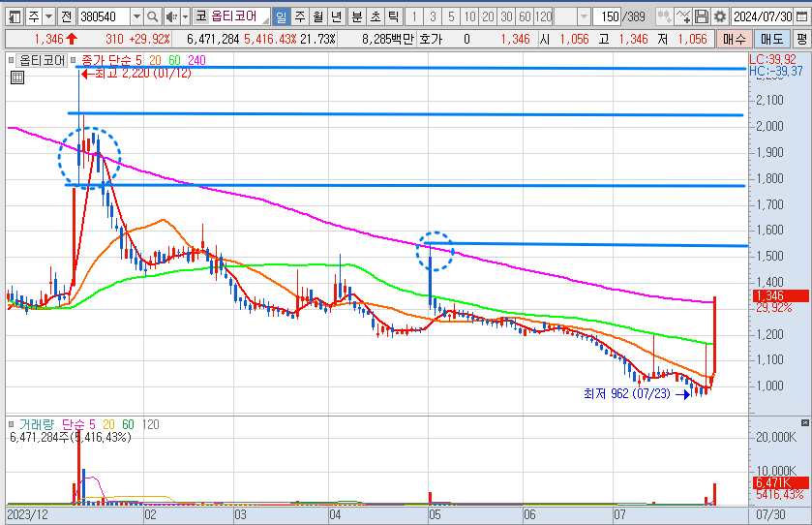Open chart settings gear icon
The width and height of the screenshot is (812, 525).
coord(720,17)
